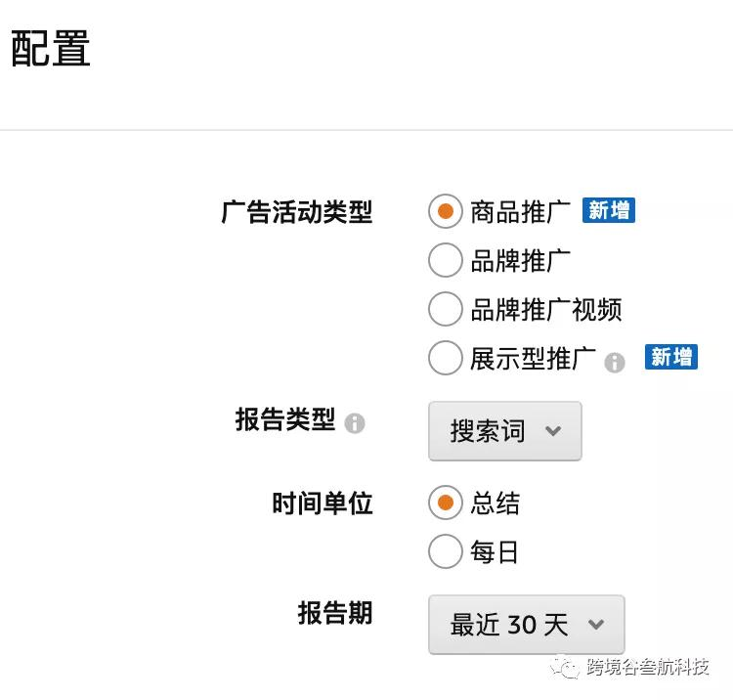Pick the 展示型推广 radio button
The image size is (733, 700).
tap(445, 358)
